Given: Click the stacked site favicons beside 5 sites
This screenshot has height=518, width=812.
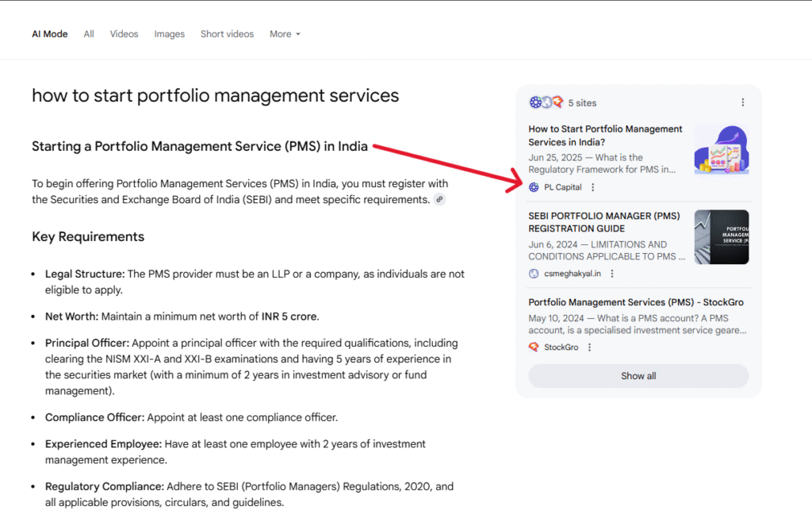Looking at the screenshot, I should tap(544, 102).
